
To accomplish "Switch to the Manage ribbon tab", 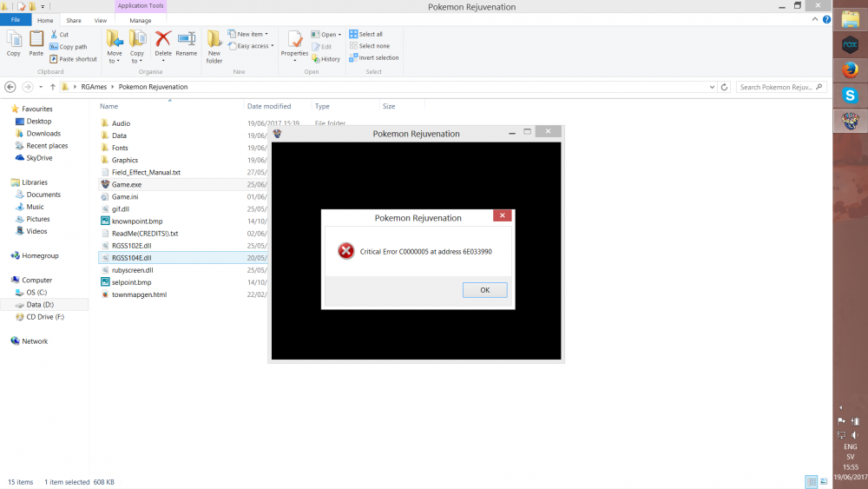I will (x=140, y=21).
